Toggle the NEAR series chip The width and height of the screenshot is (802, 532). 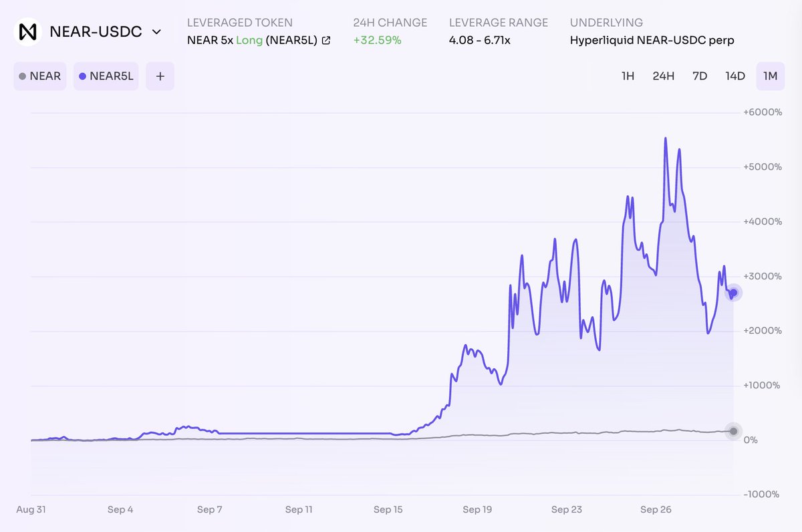point(40,76)
